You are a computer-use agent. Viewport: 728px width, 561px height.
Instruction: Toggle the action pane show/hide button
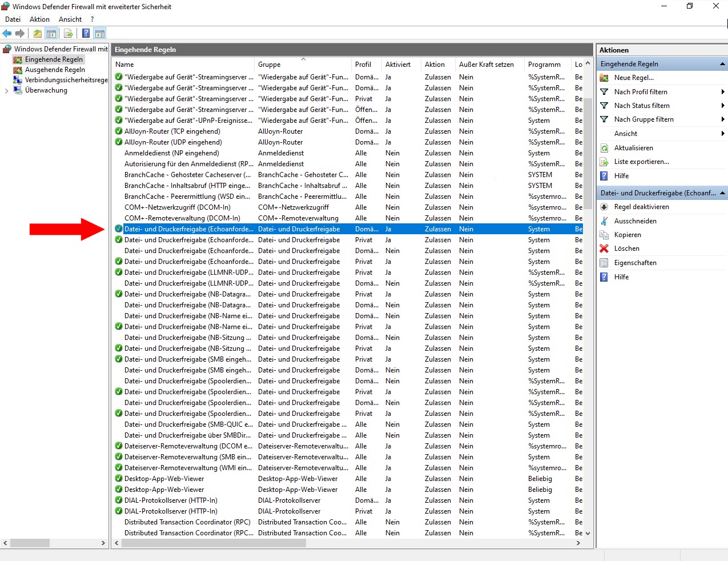pos(100,34)
